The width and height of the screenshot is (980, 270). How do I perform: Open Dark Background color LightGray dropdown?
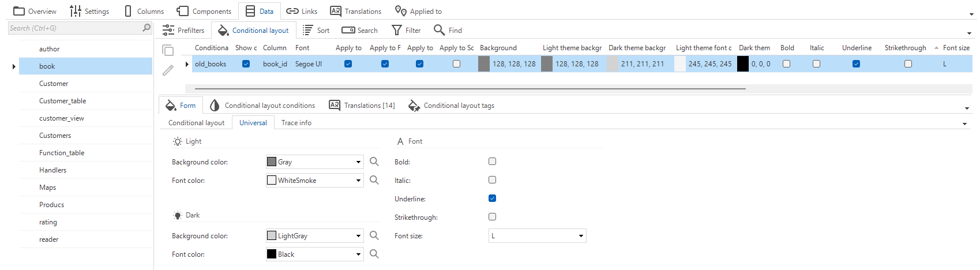point(314,236)
